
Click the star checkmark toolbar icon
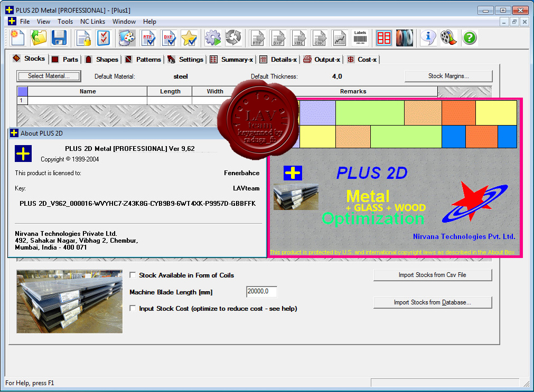click(x=189, y=38)
